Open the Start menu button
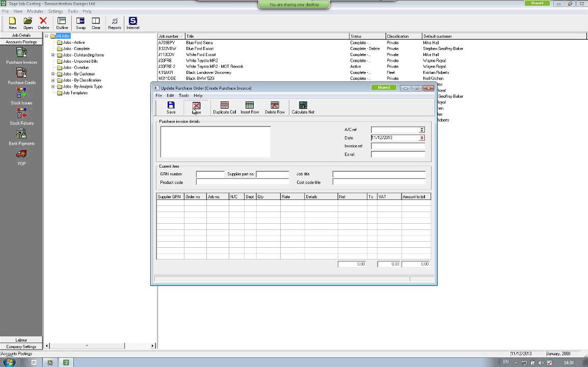This screenshot has height=367, width=588. click(8, 362)
